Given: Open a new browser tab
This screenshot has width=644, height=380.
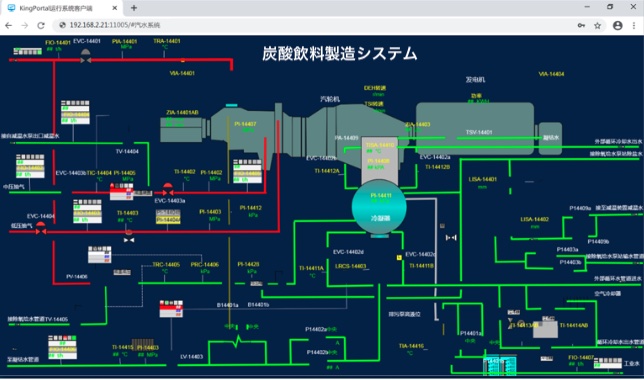Looking at the screenshot, I should tap(133, 8).
